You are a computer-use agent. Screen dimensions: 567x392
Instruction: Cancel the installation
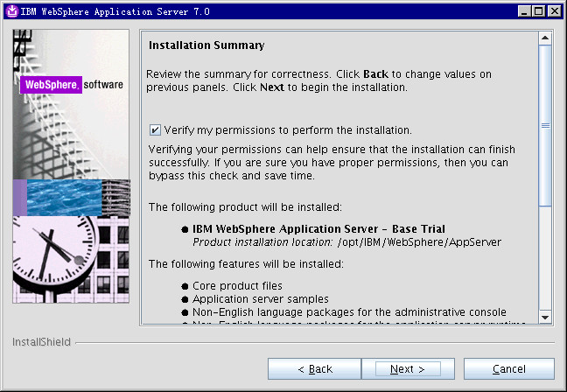[x=508, y=368]
